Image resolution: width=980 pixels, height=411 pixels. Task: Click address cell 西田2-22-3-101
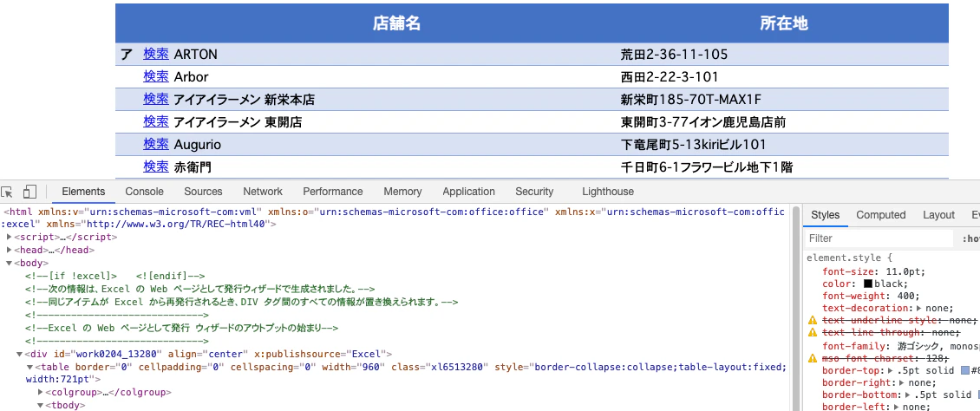(669, 77)
